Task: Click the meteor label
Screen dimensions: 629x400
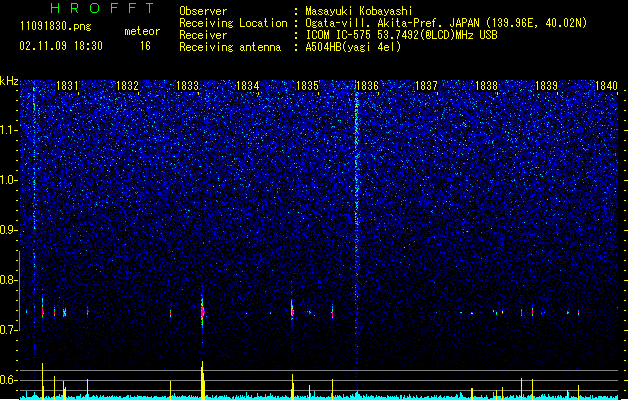Action: [142, 31]
